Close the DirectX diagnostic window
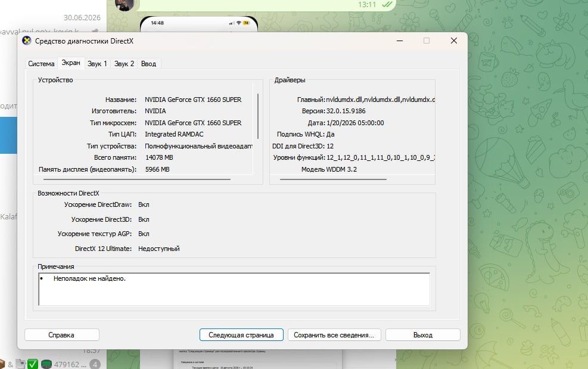 tap(454, 41)
